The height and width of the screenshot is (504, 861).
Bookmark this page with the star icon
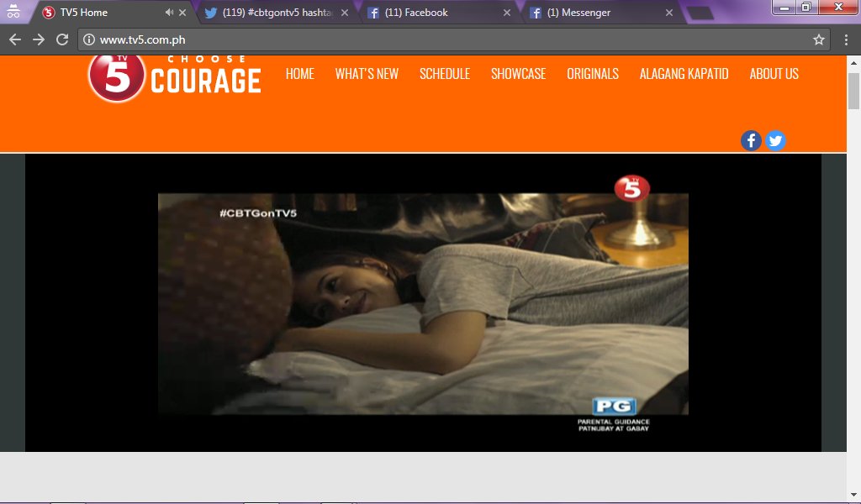tap(819, 39)
